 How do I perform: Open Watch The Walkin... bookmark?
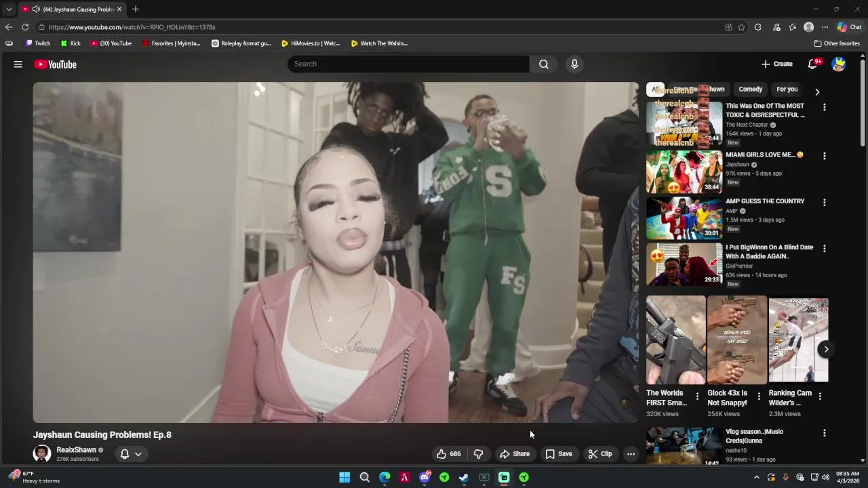[x=379, y=43]
